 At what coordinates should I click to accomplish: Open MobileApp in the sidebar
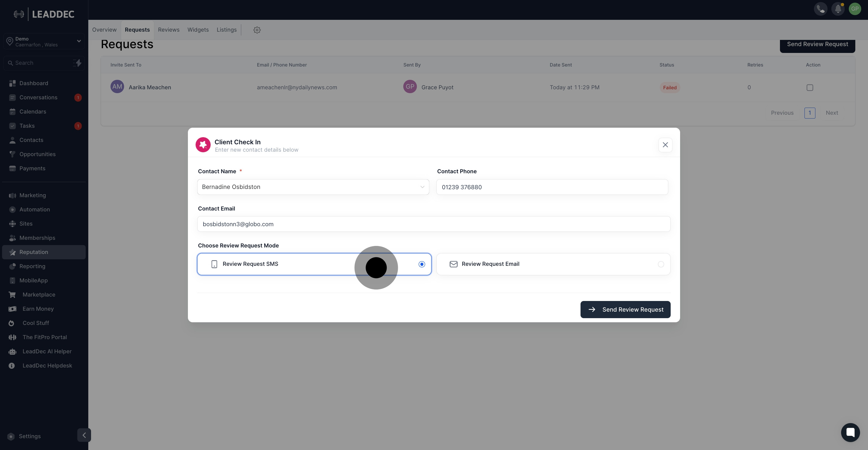[x=44, y=280]
